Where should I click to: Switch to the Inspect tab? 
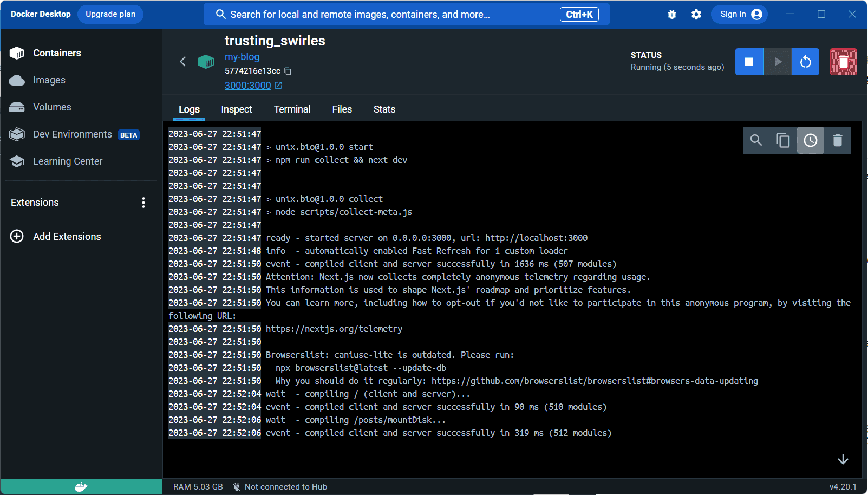tap(237, 109)
